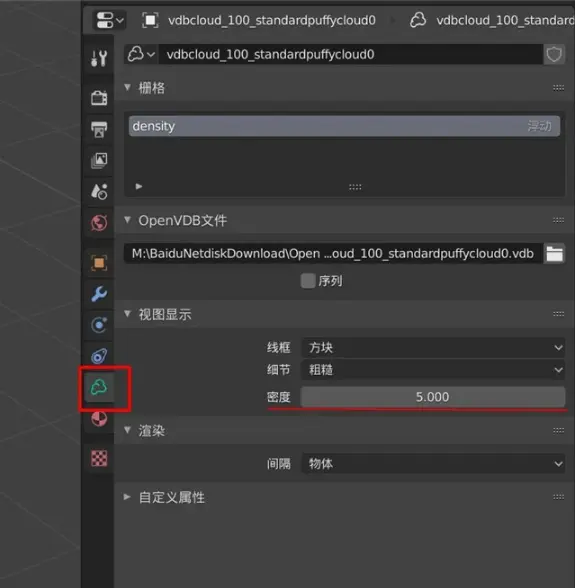Open the editor type dropdown

click(109, 20)
